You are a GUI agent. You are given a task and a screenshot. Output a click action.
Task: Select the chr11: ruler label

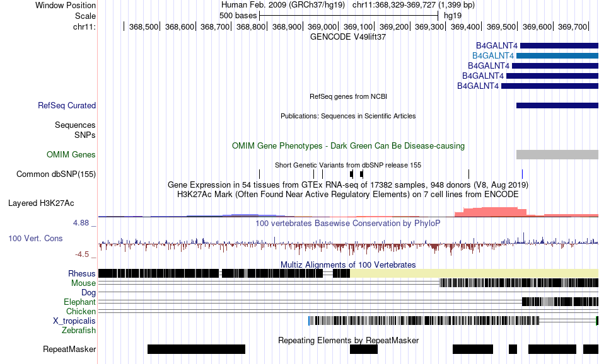point(84,26)
